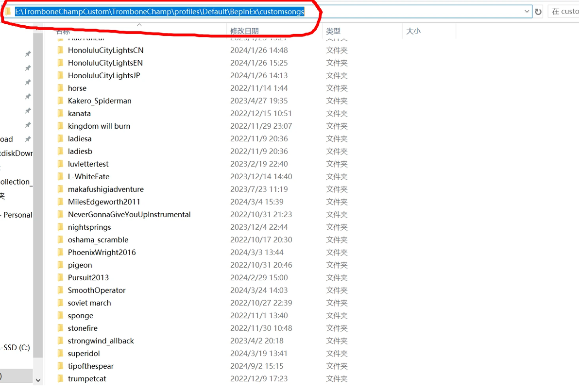Select the pigeon folder icon
Screen dimensions: 579x392
coord(61,265)
